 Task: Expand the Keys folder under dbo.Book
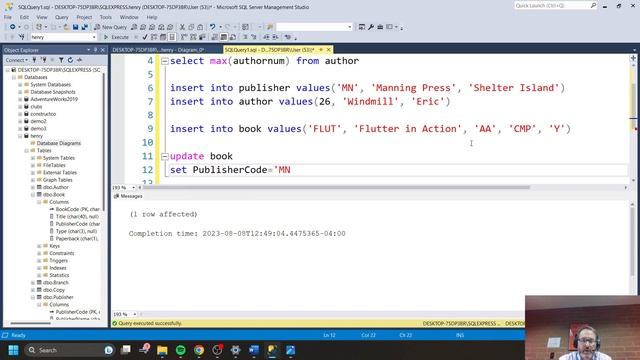(39, 246)
